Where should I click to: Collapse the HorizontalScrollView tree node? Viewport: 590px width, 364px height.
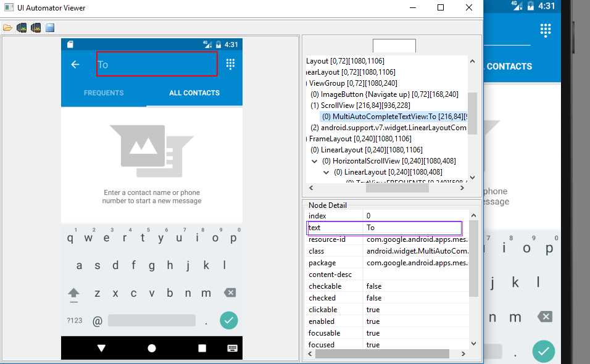pyautogui.click(x=315, y=161)
